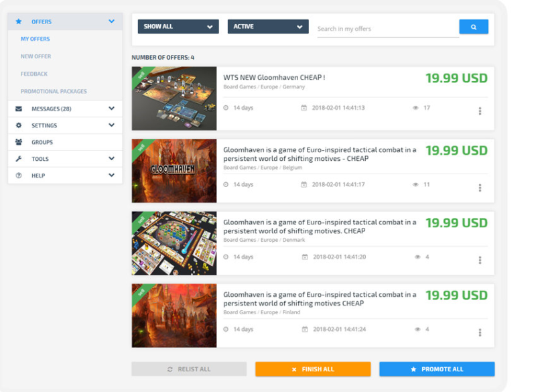Open the kebab menu on the first offer
536x392 pixels.
480,112
